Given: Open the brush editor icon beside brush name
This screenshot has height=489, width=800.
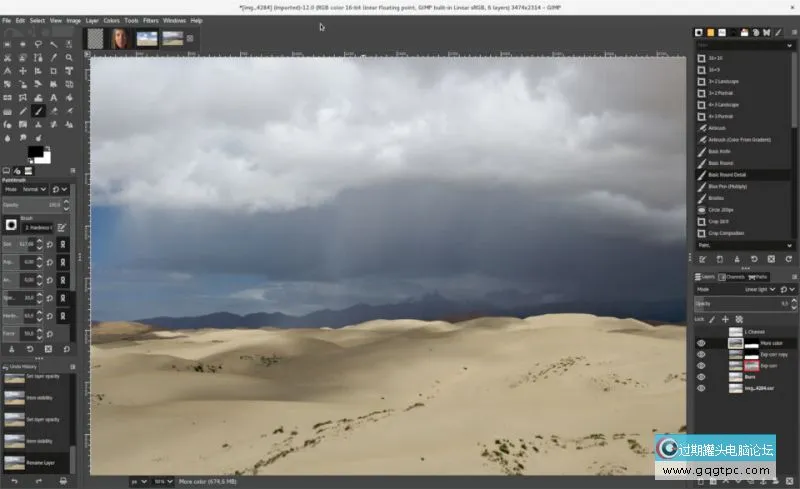Looking at the screenshot, I should tap(62, 227).
